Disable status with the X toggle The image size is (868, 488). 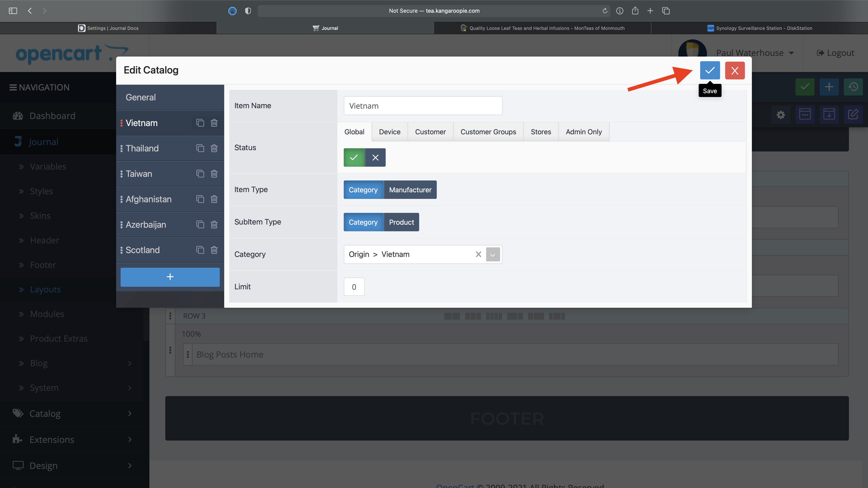point(375,157)
